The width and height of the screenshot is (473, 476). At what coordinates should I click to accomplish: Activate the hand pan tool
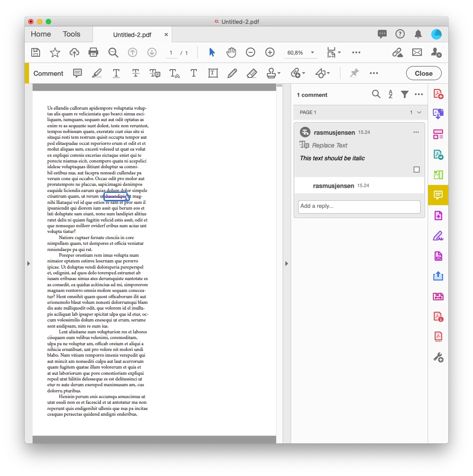click(x=231, y=52)
